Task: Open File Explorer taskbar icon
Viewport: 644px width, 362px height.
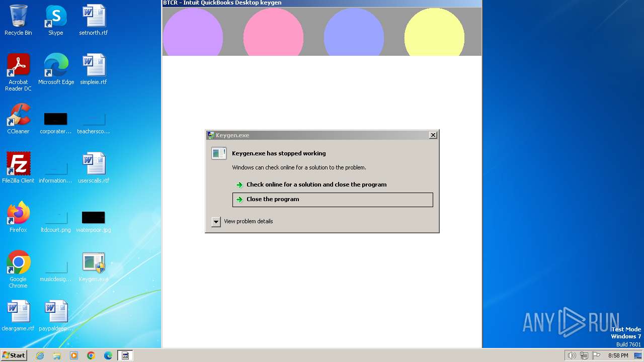Action: click(57, 355)
